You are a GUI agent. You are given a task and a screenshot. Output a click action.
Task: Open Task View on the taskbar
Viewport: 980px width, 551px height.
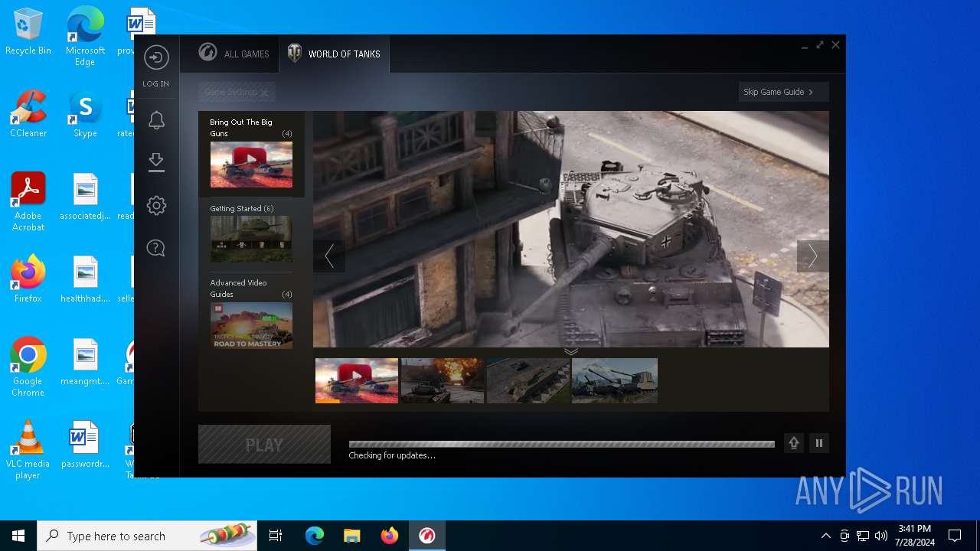276,536
